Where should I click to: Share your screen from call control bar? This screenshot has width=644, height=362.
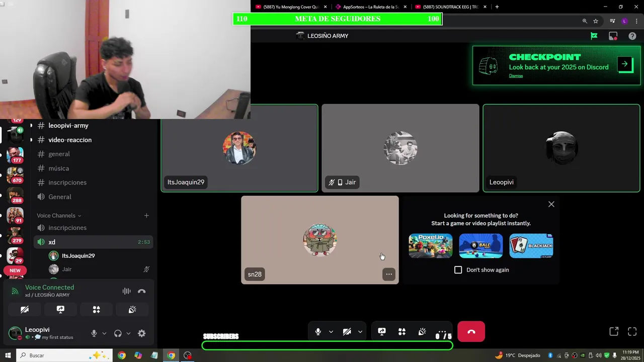point(382,332)
